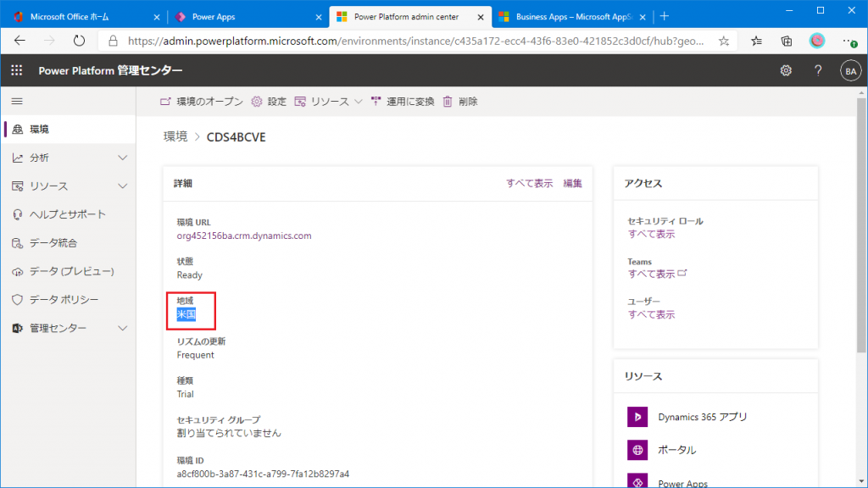Open ヘルプとサポート in the sidebar
The width and height of the screenshot is (868, 488).
point(69,214)
